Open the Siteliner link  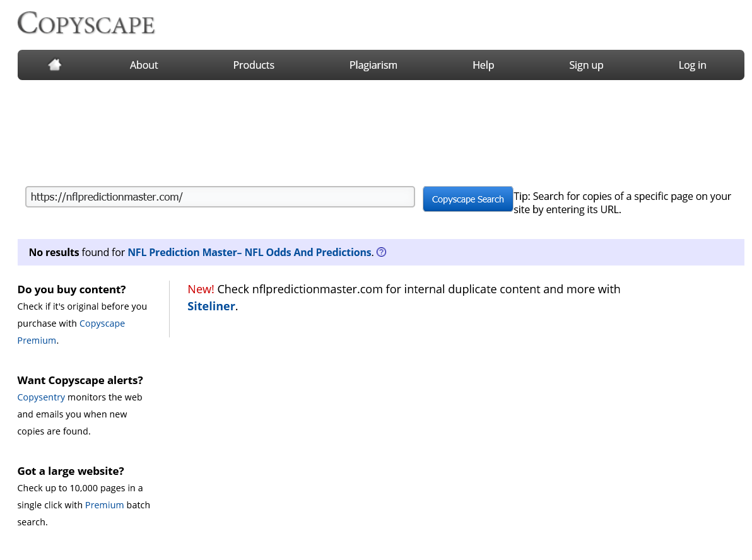[x=211, y=306]
